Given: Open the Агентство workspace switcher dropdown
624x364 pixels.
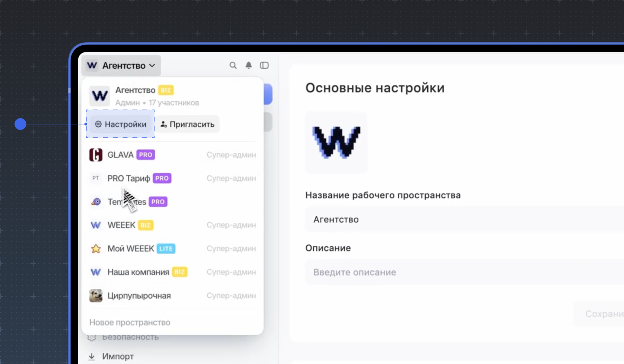Looking at the screenshot, I should pyautogui.click(x=121, y=65).
